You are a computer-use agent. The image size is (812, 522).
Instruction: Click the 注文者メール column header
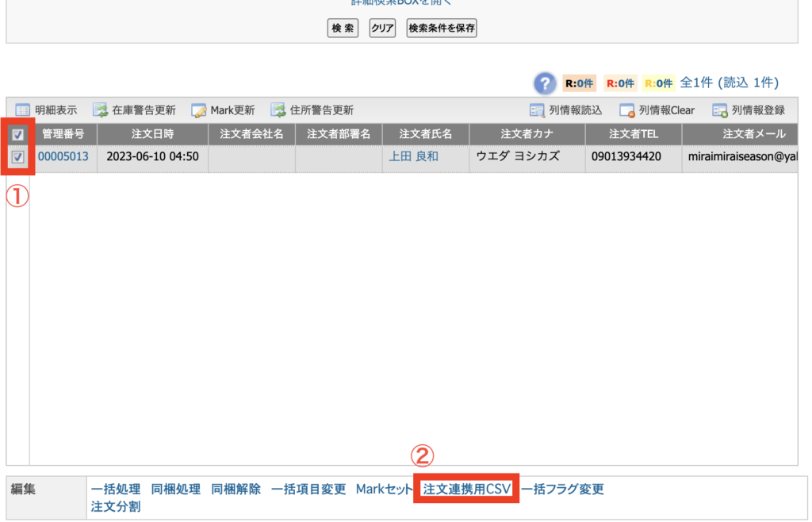[740, 134]
